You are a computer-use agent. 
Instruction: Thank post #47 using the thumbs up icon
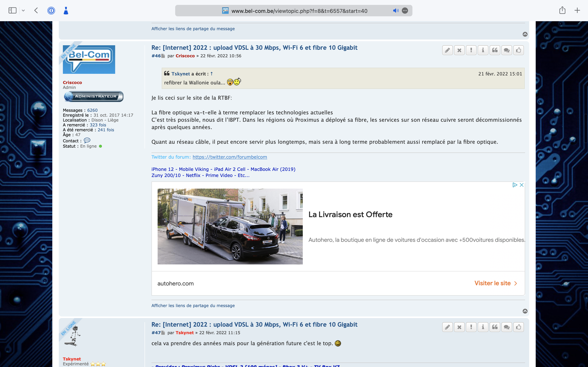click(519, 327)
